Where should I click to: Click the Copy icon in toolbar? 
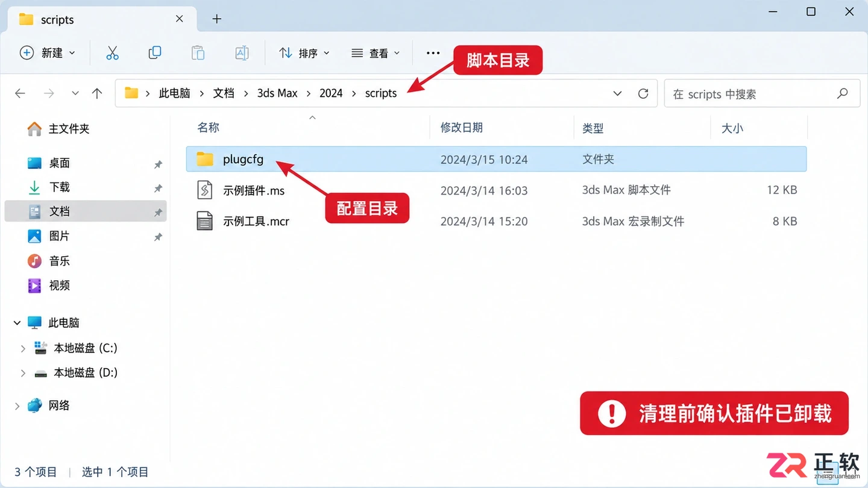pyautogui.click(x=155, y=53)
